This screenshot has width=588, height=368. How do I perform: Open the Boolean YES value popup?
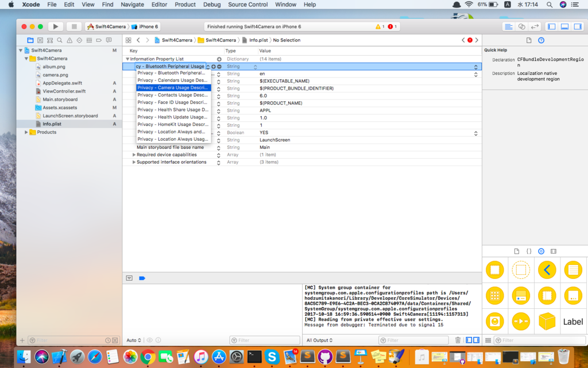pyautogui.click(x=475, y=133)
